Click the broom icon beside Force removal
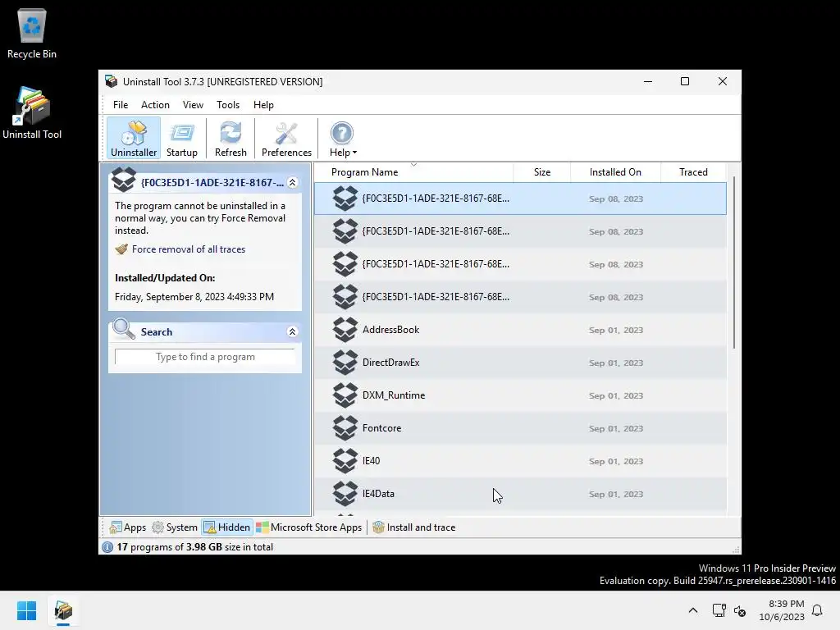Screen dimensions: 840x630 pyautogui.click(x=121, y=249)
